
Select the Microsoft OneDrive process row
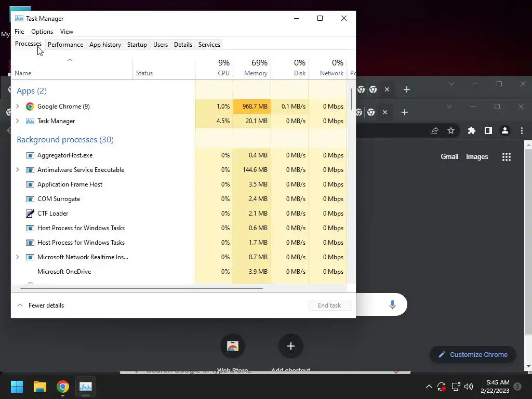[179, 272]
